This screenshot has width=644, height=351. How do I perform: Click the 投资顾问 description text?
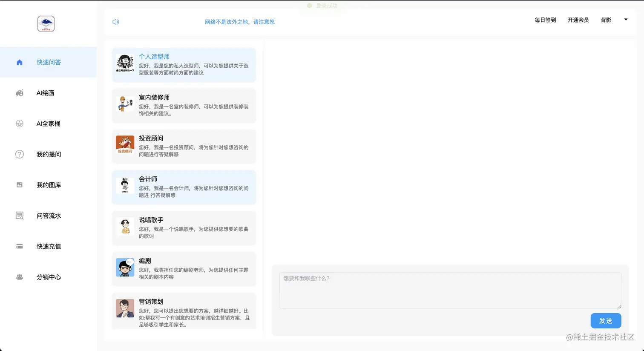(x=194, y=151)
